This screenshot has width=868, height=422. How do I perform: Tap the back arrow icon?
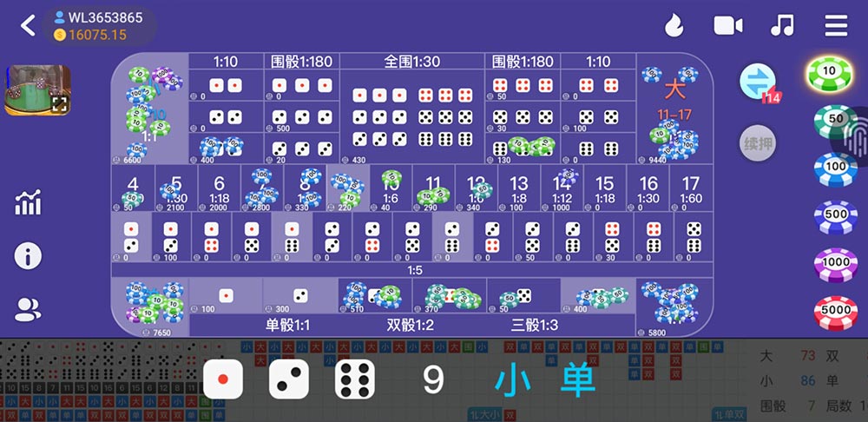(x=28, y=26)
